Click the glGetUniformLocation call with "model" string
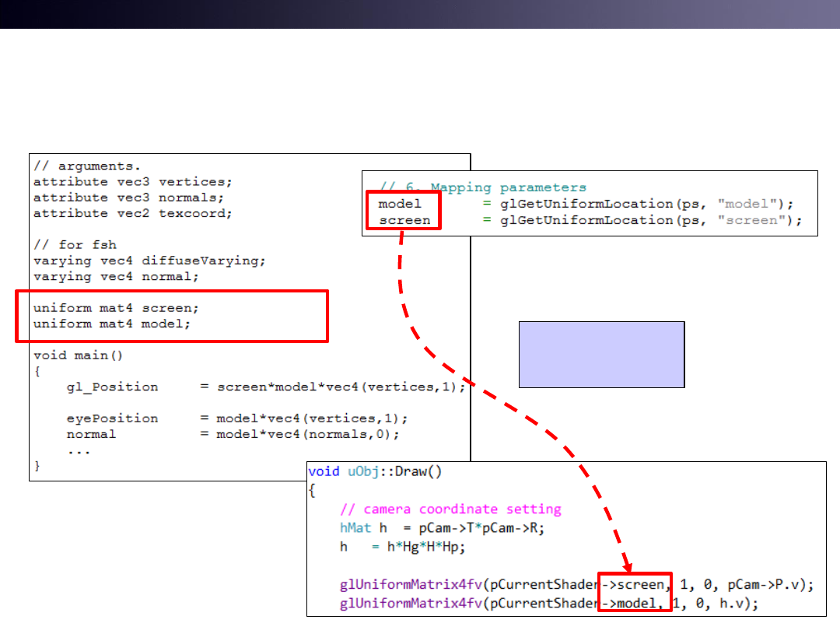The image size is (840, 630). tap(646, 204)
